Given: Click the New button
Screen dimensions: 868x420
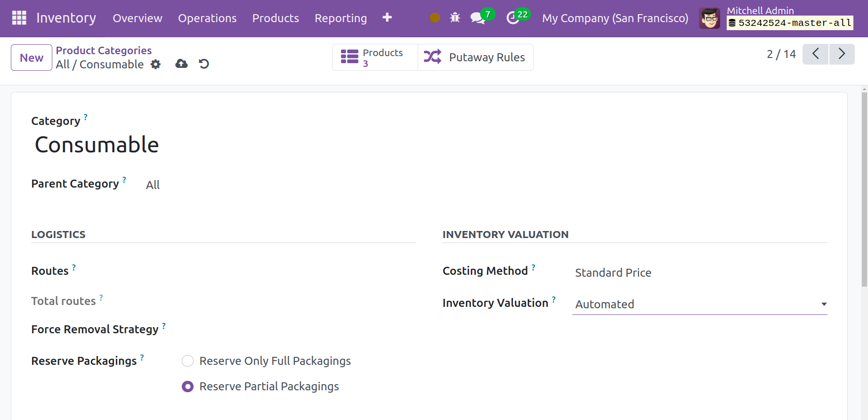Looking at the screenshot, I should tap(32, 58).
